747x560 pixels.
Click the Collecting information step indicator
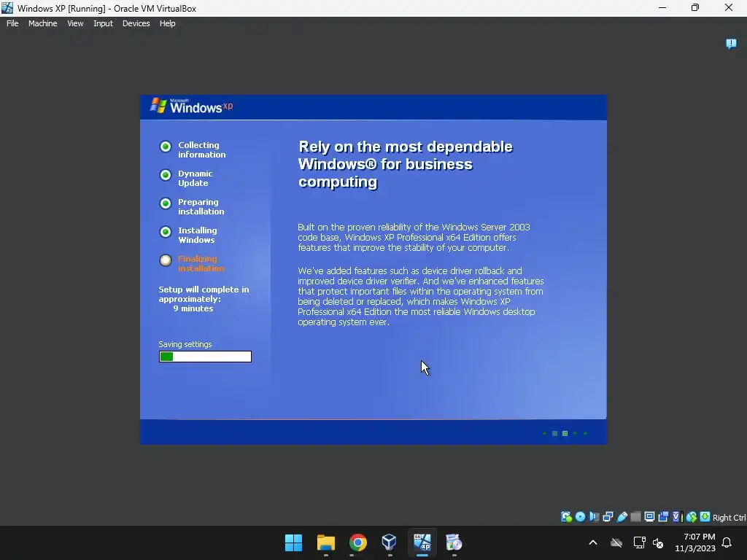click(x=166, y=147)
